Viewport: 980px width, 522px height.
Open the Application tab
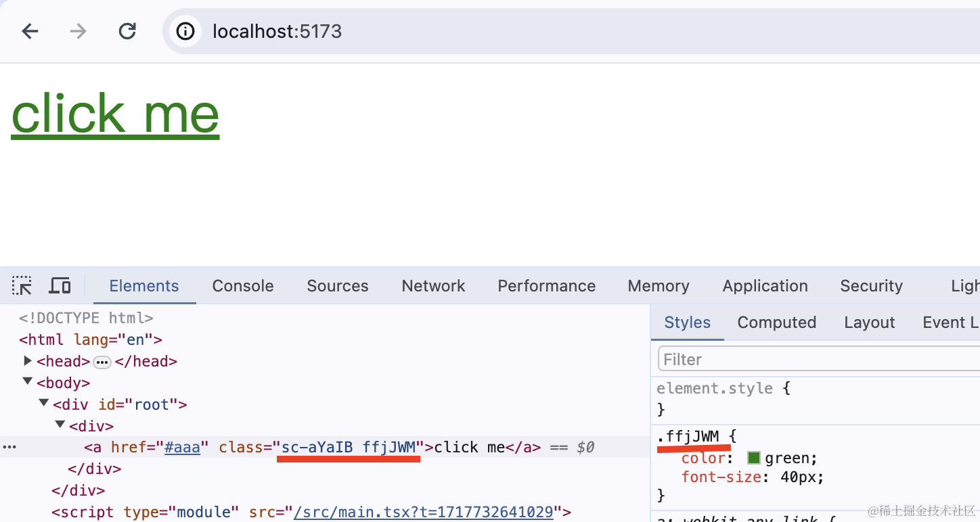[765, 286]
